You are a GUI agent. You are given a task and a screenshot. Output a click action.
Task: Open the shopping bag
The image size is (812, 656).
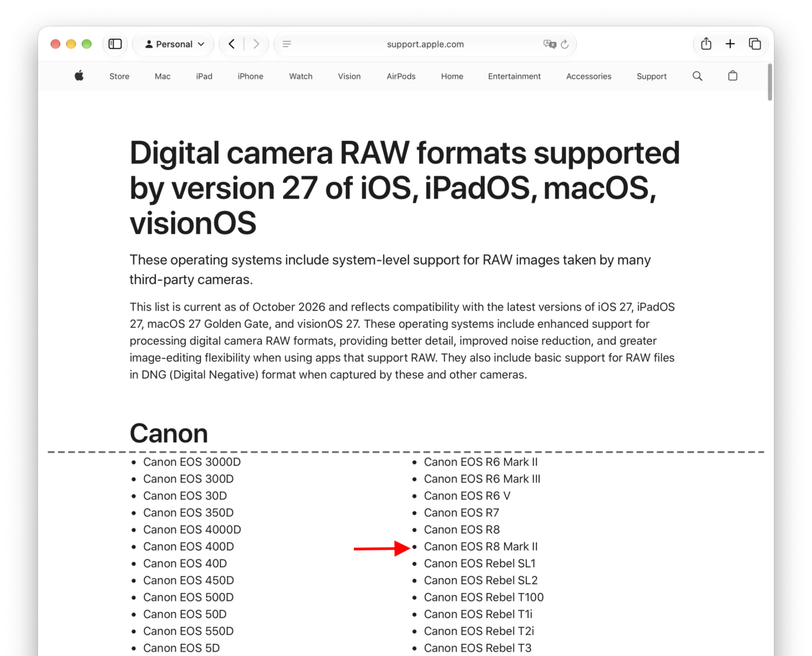733,76
